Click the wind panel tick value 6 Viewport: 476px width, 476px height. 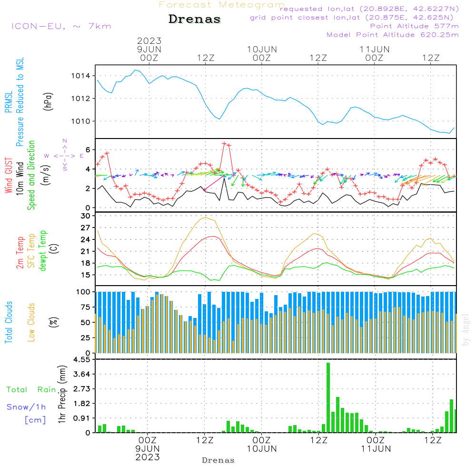click(88, 149)
